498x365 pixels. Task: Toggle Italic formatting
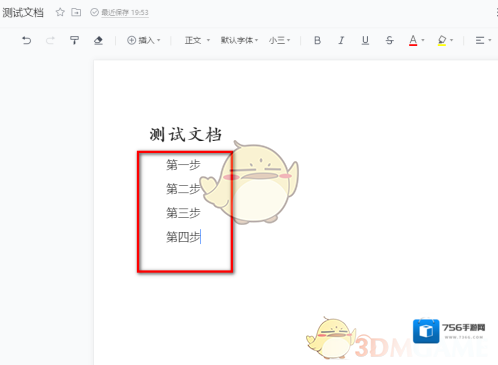[x=341, y=40]
